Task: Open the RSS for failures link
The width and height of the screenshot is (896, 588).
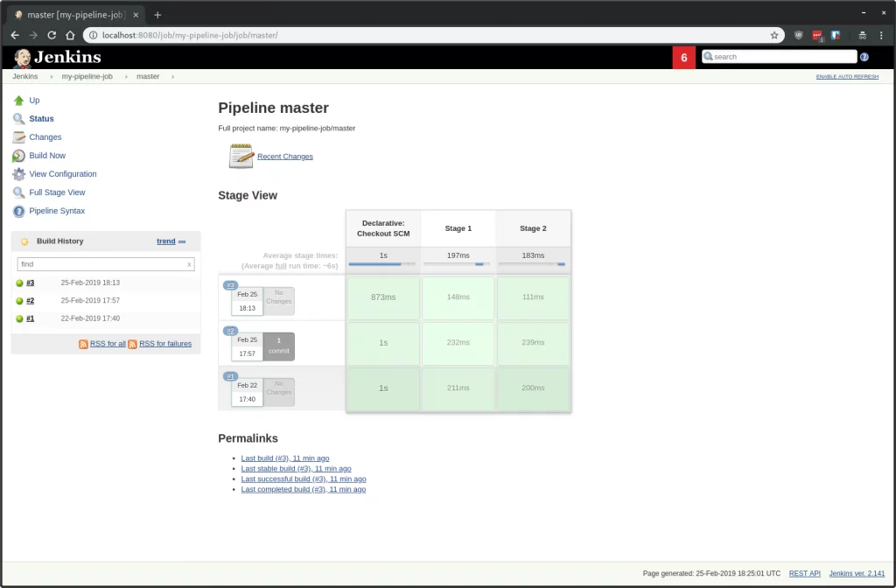Action: [165, 343]
